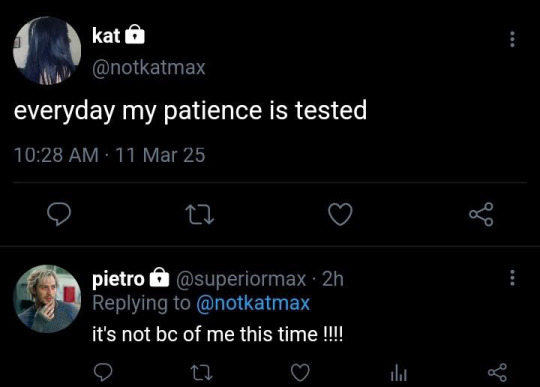Open kat's display name profile

[x=106, y=35]
